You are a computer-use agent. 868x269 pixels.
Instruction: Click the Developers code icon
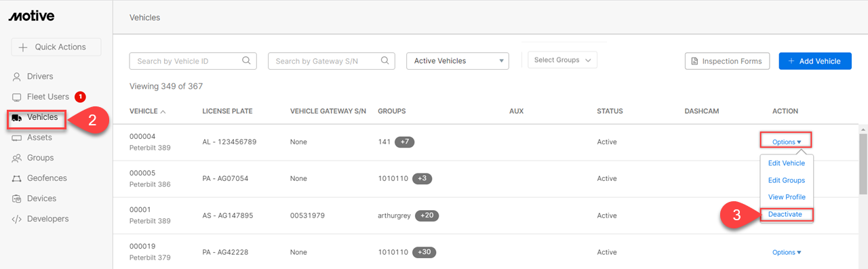pyautogui.click(x=17, y=219)
